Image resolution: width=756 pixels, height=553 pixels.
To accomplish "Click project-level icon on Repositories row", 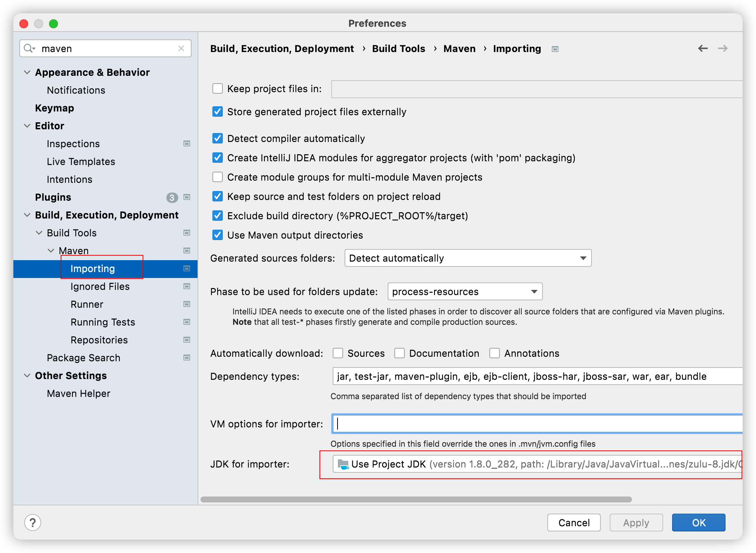I will point(187,340).
